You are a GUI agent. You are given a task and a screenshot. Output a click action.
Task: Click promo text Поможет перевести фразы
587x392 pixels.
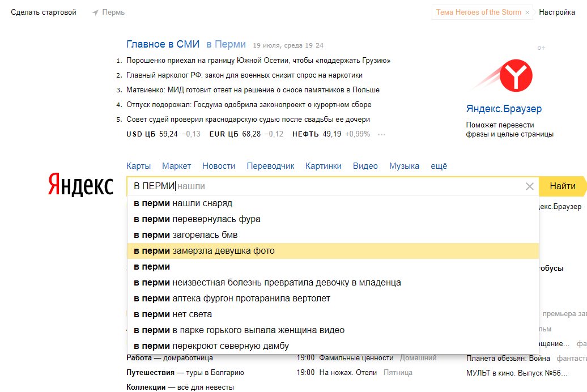tap(509, 130)
